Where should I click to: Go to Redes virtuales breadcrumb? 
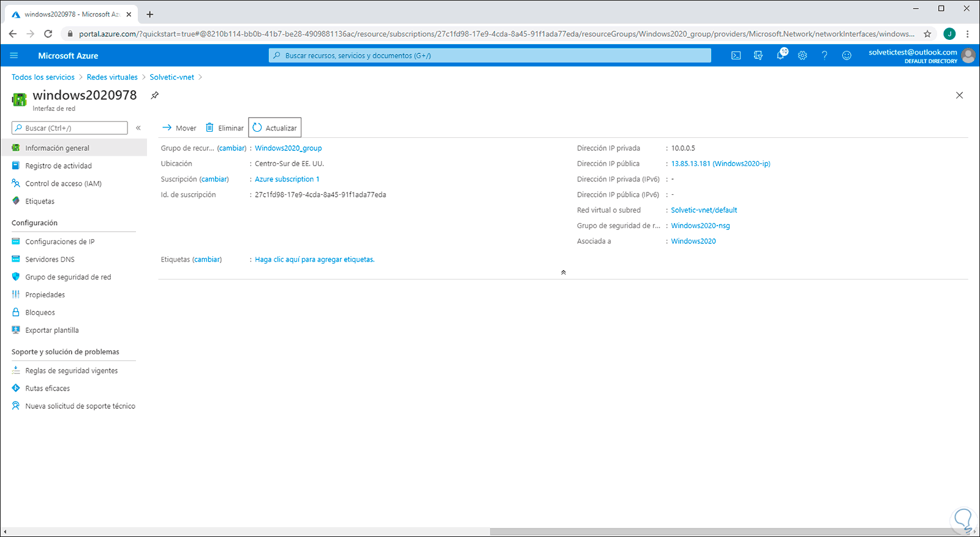coord(112,77)
